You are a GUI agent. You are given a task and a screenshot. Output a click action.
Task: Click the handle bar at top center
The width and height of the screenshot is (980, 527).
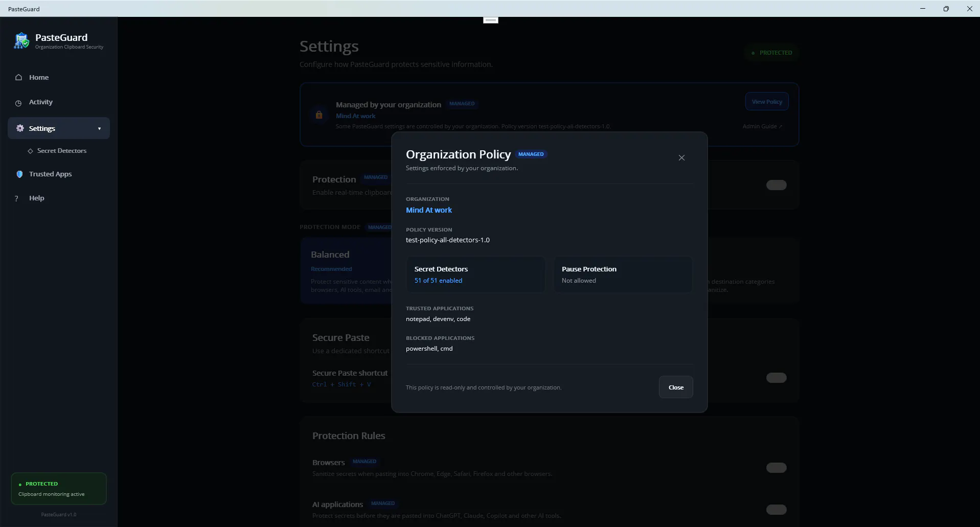491,20
